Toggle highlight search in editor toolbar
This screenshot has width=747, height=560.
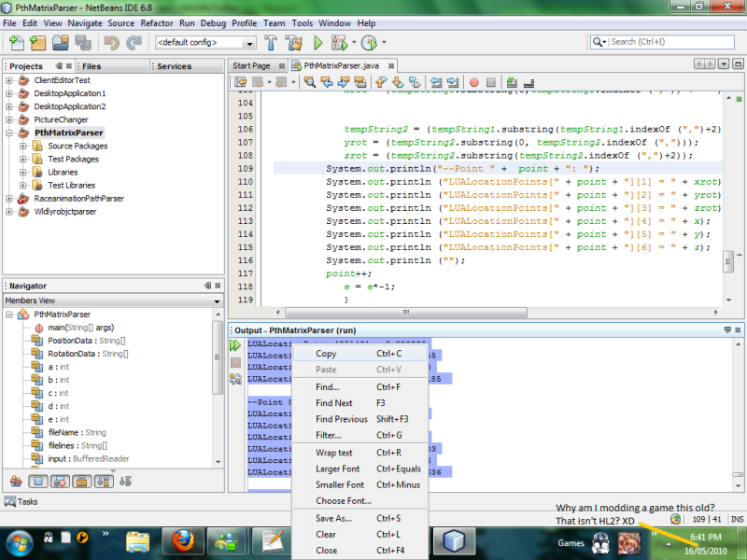tap(360, 82)
